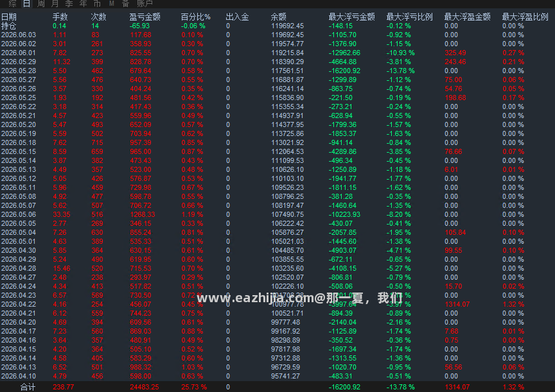
Task: Select the 持仓 open positions row label
Action: coord(9,26)
